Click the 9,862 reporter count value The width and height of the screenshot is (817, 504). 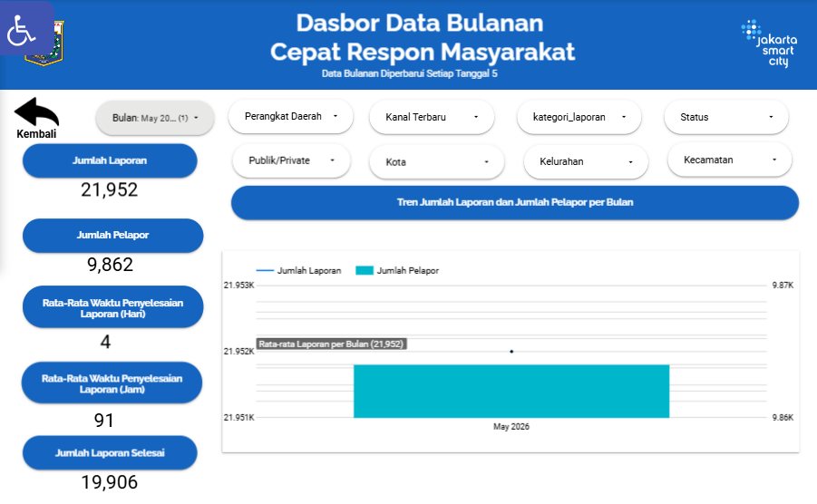coord(110,265)
